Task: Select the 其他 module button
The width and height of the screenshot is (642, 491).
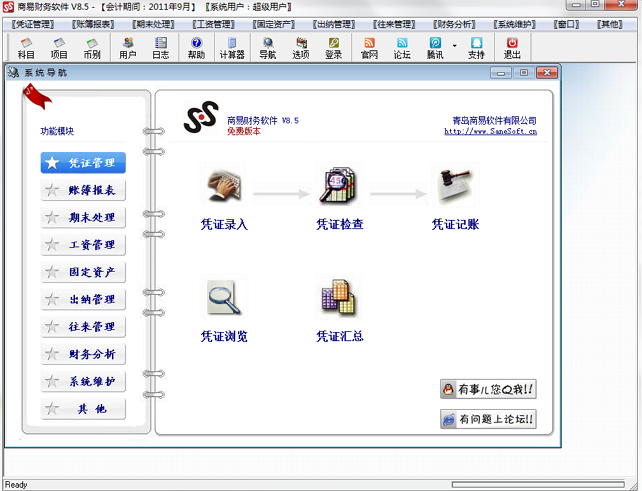Action: pos(83,409)
